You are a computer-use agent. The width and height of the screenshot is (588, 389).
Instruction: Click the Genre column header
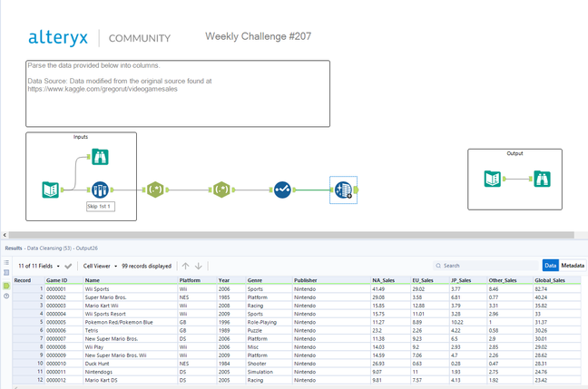click(x=269, y=280)
